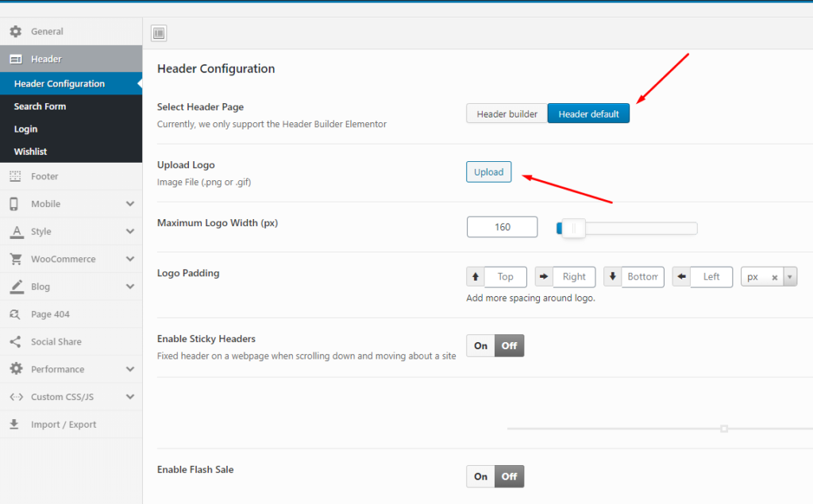Click the Upload logo button
The height and width of the screenshot is (504, 813).
[488, 172]
